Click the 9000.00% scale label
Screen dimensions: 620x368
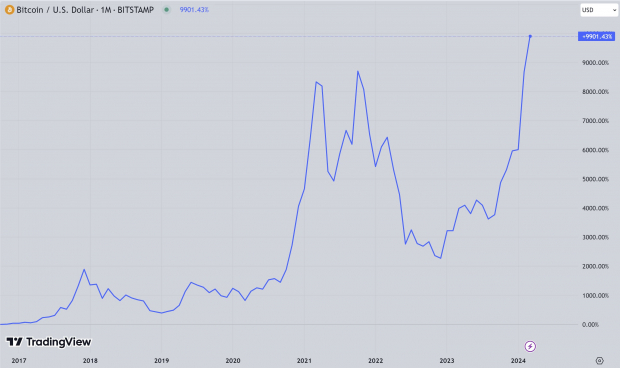tap(595, 63)
